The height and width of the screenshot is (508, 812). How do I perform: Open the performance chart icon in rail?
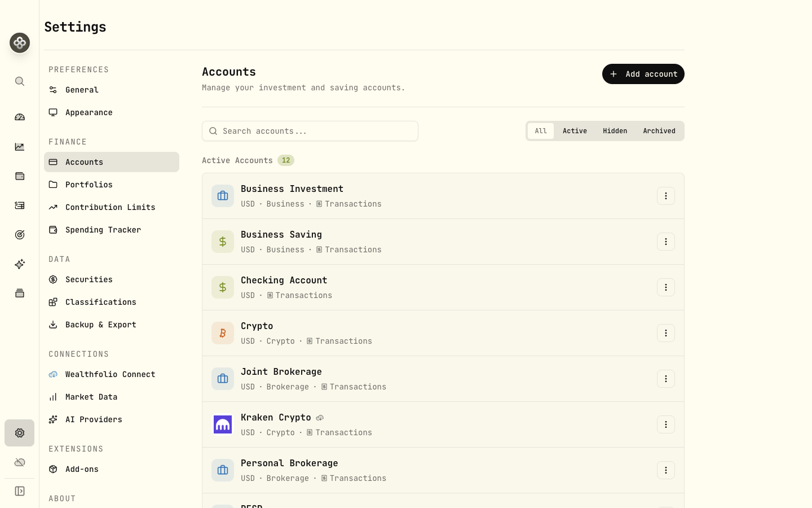[20, 147]
